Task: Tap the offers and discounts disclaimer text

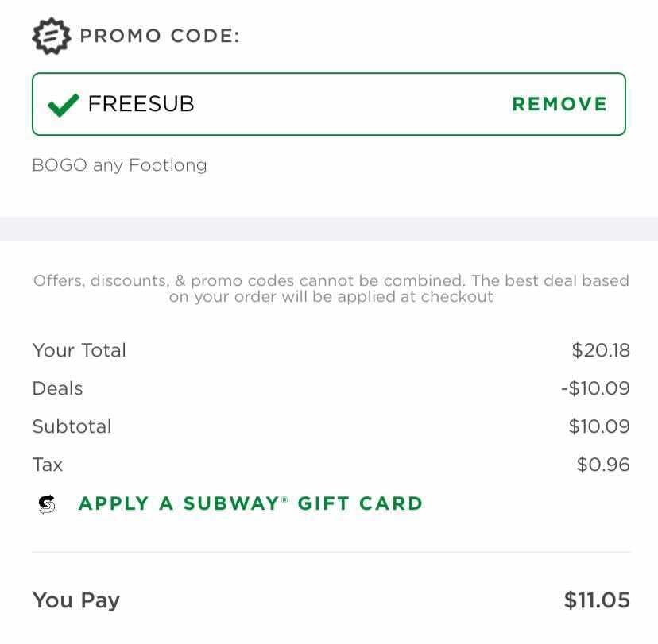Action: pyautogui.click(x=331, y=288)
